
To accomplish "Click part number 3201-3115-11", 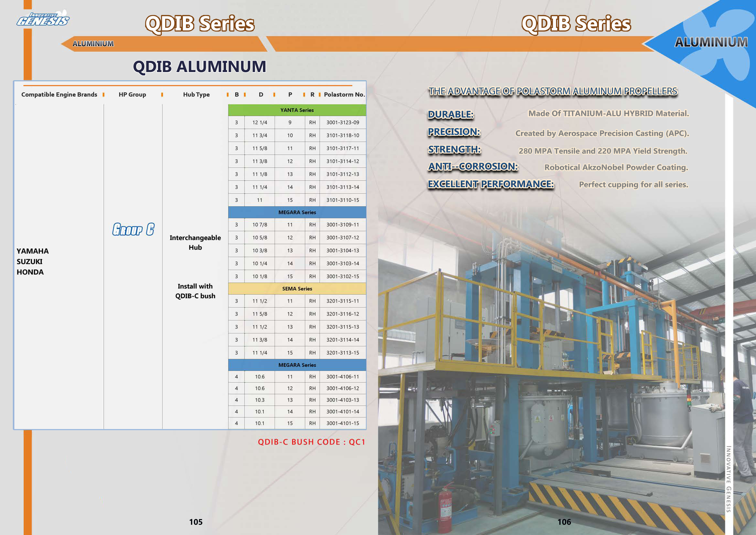I will (x=343, y=301).
